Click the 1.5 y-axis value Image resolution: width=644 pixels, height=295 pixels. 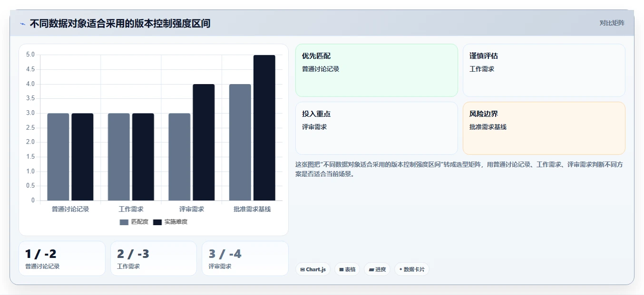[30, 157]
